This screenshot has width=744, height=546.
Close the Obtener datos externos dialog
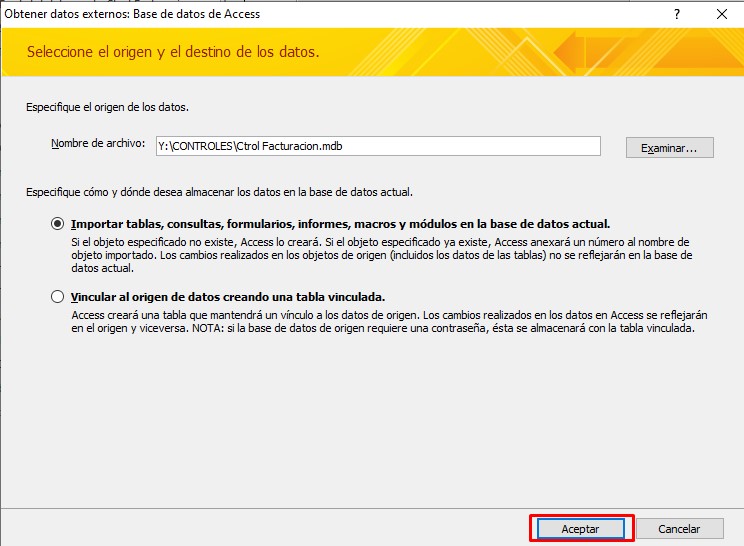click(x=722, y=14)
